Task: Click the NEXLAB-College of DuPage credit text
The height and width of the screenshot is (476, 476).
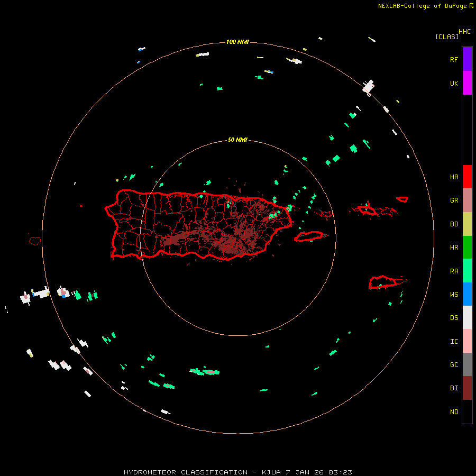Action: point(422,6)
